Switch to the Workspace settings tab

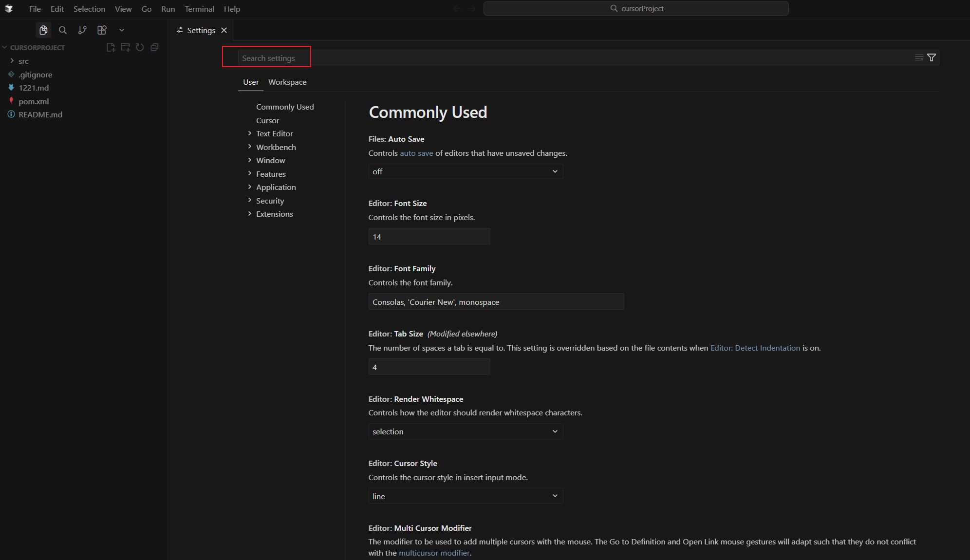(287, 82)
